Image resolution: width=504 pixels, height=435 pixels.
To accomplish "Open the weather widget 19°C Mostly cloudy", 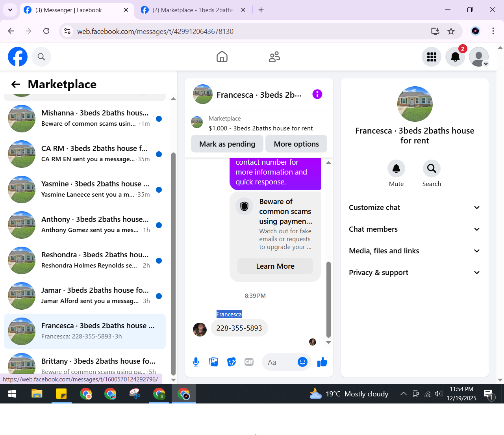I will coord(349,394).
